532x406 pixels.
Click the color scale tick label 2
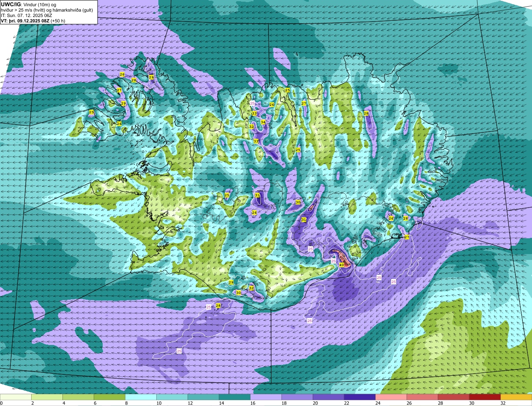pyautogui.click(x=32, y=403)
